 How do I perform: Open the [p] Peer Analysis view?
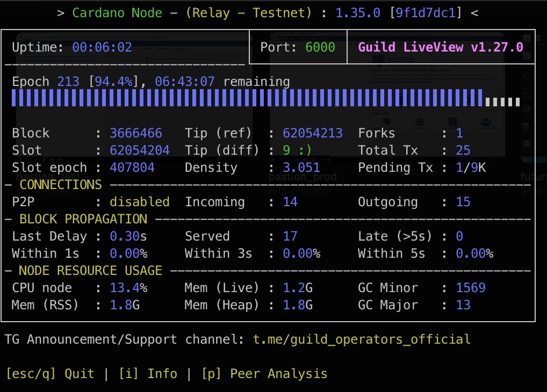click(x=264, y=374)
